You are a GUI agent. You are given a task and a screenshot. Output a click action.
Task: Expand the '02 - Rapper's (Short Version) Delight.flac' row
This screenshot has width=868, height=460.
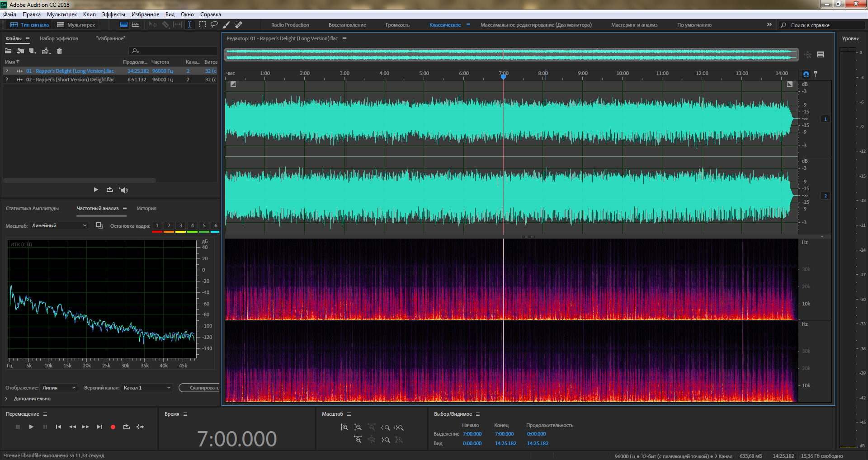(7, 79)
